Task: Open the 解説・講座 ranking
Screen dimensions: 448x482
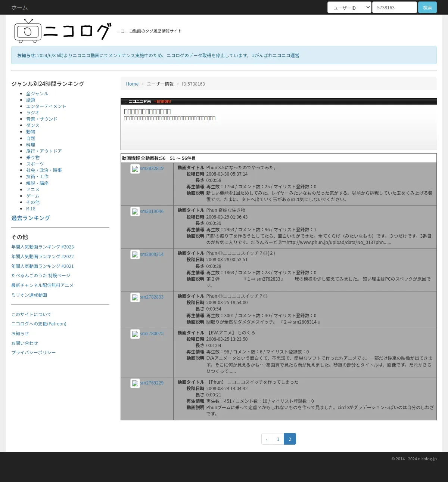Action: (x=37, y=183)
